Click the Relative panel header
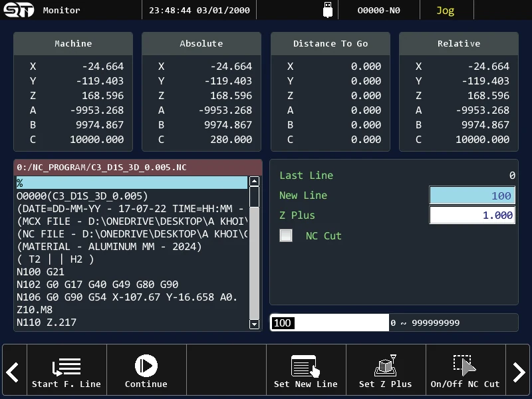 [459, 43]
